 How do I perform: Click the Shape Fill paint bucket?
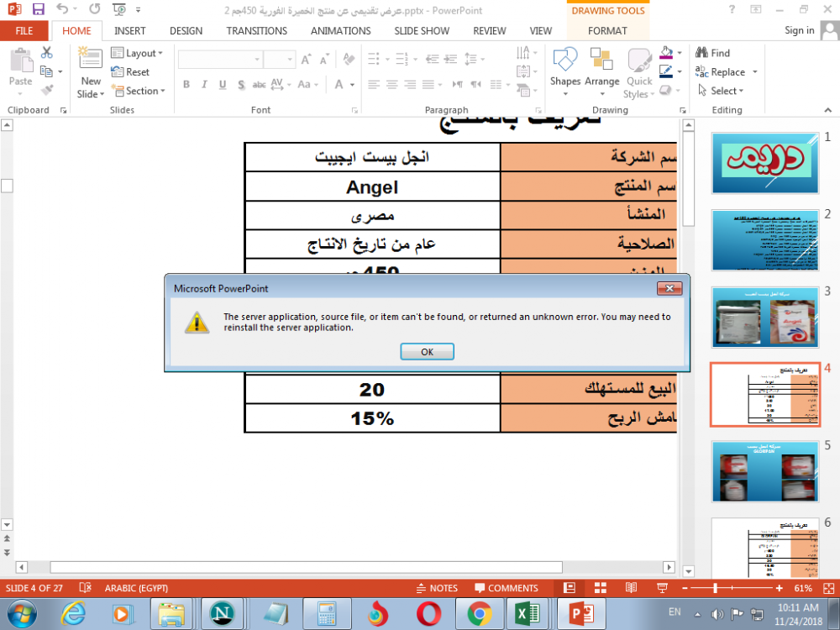point(666,52)
